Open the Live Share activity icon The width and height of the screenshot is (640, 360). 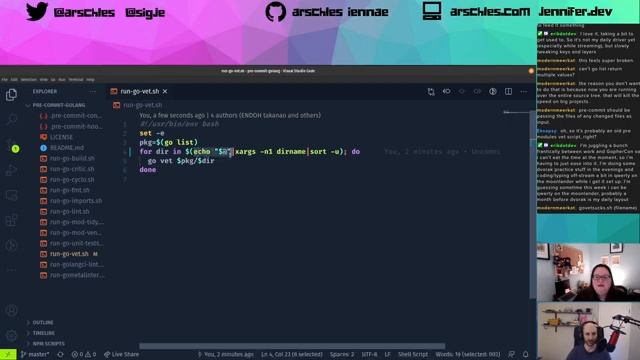(11, 245)
